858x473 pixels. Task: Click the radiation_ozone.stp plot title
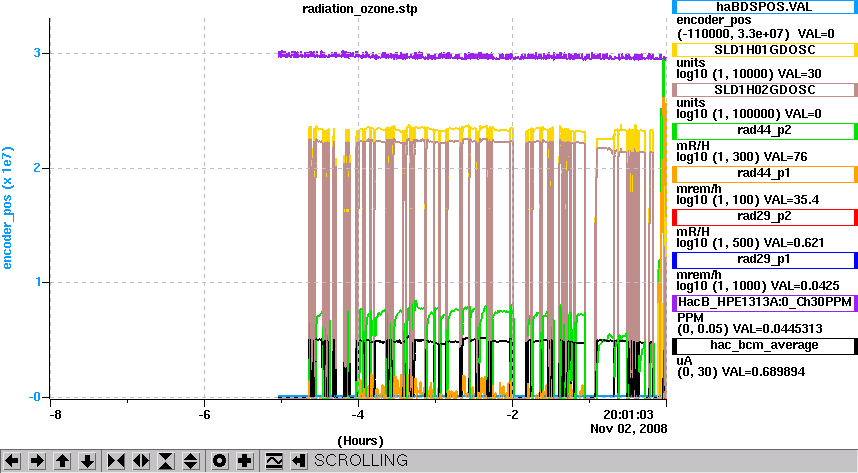click(360, 9)
